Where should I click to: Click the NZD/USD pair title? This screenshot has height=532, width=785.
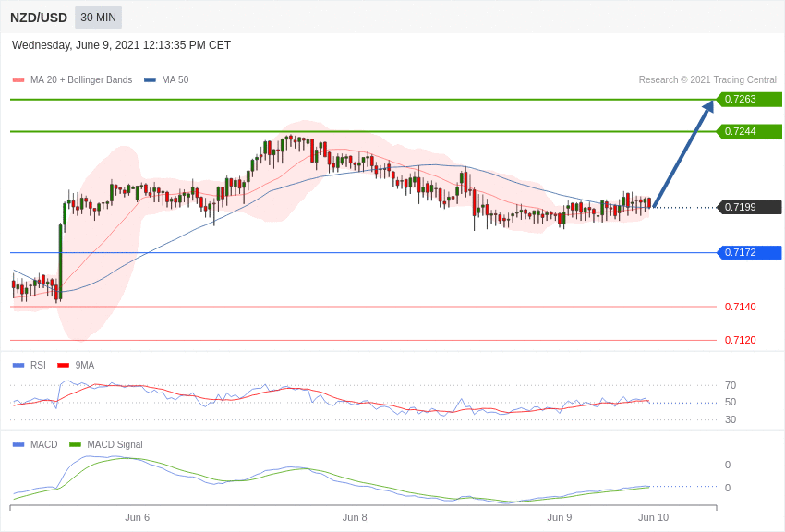pyautogui.click(x=39, y=18)
